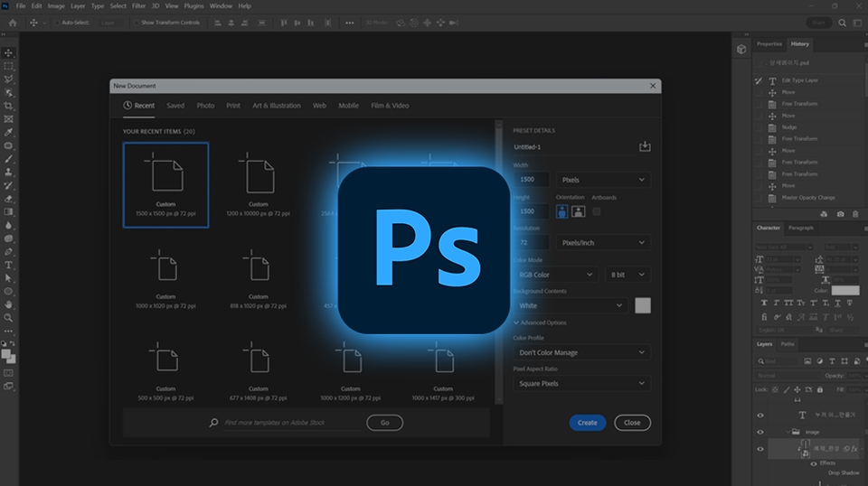Switch to the Art & Illustration tab
Viewport: 868px width, 486px height.
tap(277, 106)
